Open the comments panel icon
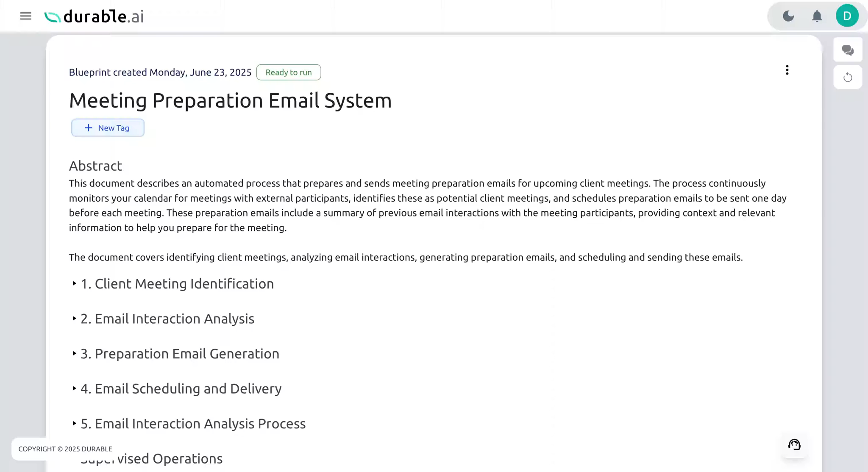This screenshot has width=868, height=472. [x=847, y=50]
